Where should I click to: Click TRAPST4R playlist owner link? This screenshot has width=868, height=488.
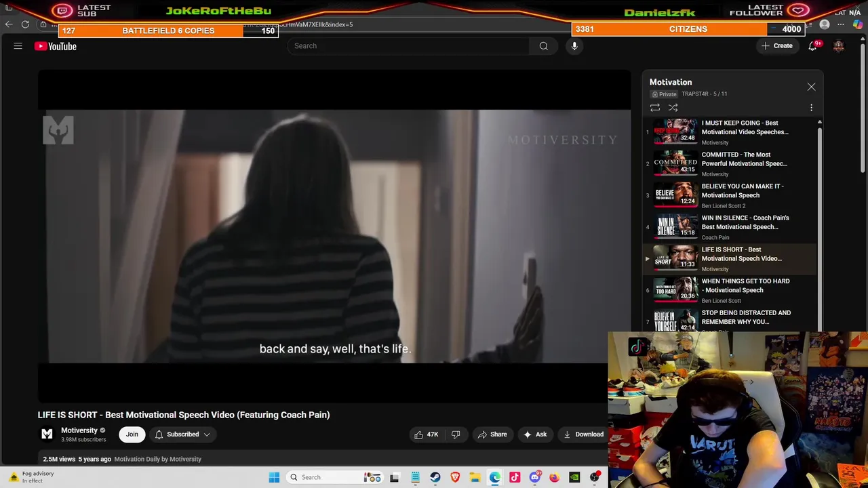point(695,94)
